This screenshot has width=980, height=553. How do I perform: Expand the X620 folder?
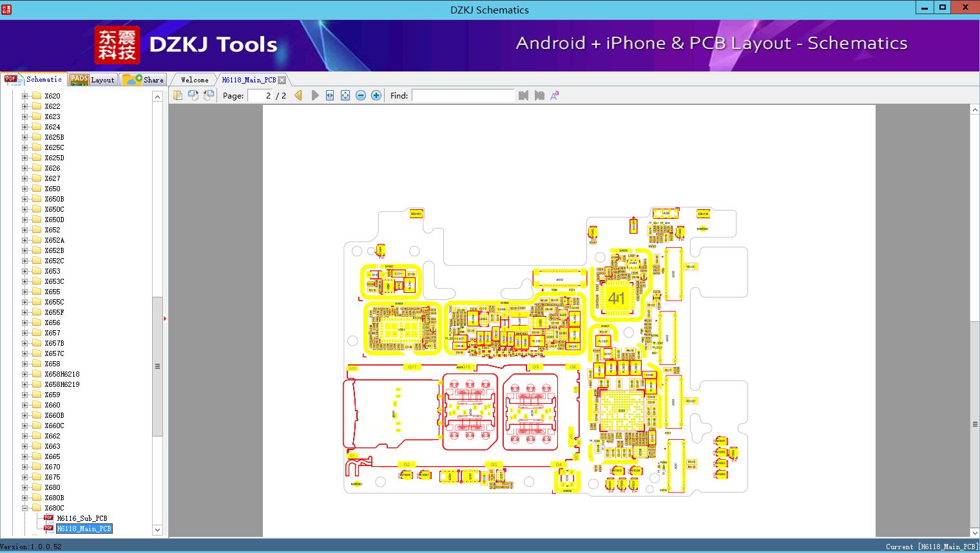click(24, 96)
